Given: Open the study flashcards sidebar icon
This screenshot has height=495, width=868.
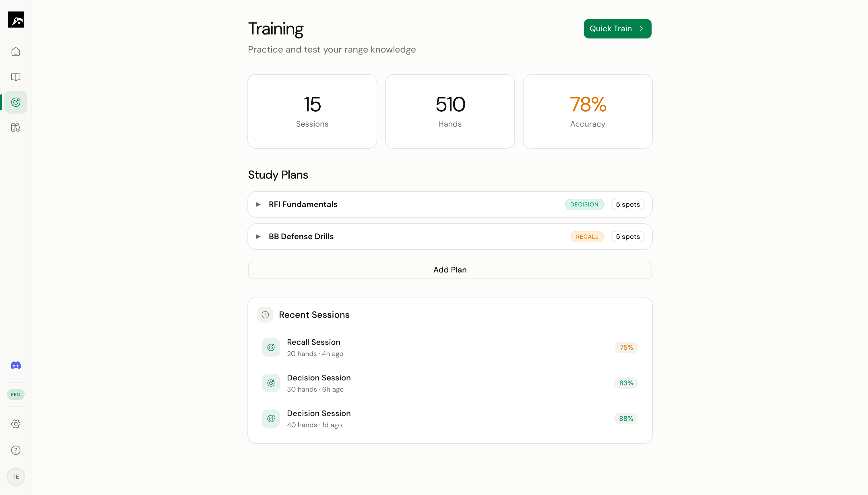Looking at the screenshot, I should tap(15, 127).
